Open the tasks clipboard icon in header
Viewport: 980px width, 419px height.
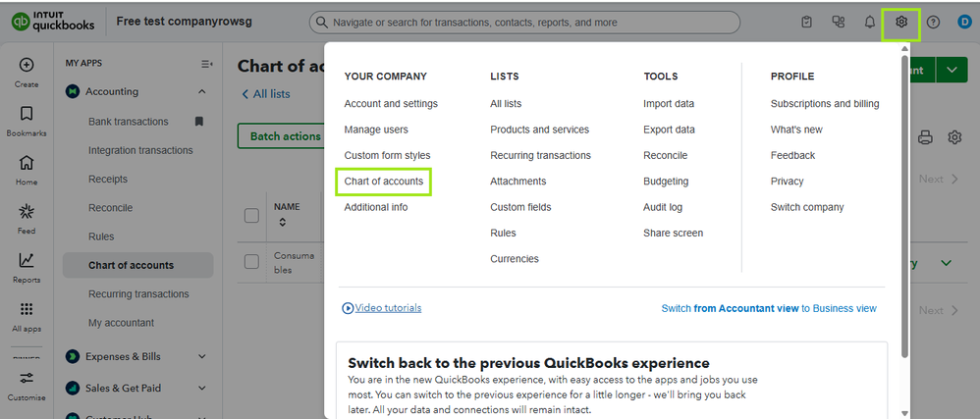pyautogui.click(x=807, y=23)
